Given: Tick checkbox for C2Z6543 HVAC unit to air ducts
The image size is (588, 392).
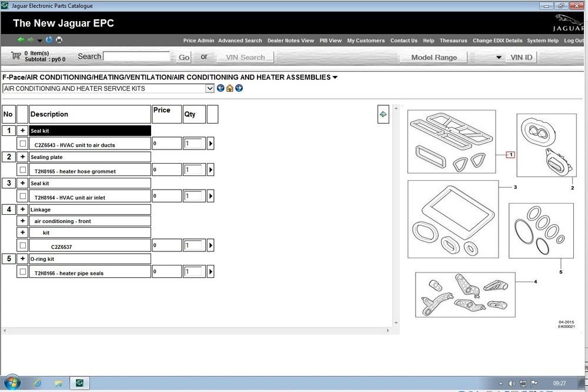Looking at the screenshot, I should click(x=22, y=144).
